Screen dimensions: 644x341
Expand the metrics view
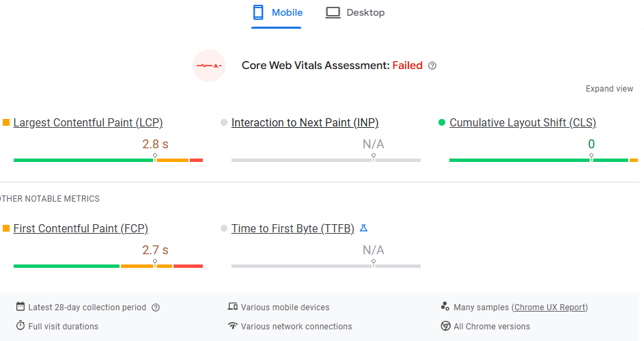click(x=609, y=89)
